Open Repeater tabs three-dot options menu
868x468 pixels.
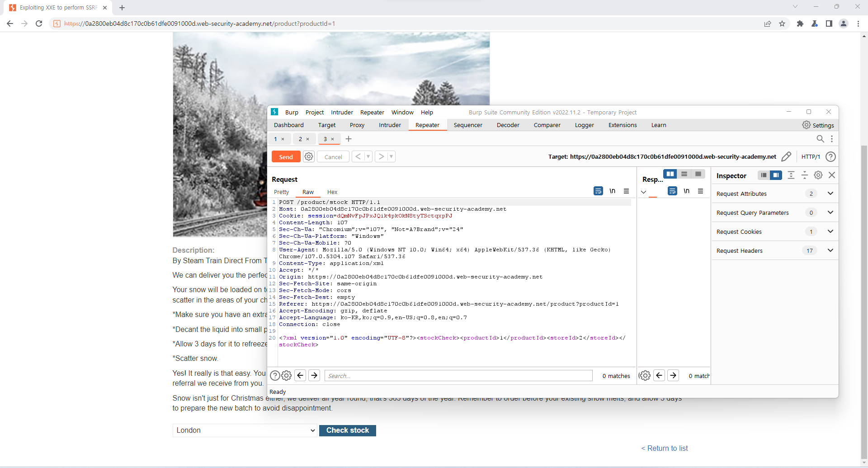coord(832,139)
